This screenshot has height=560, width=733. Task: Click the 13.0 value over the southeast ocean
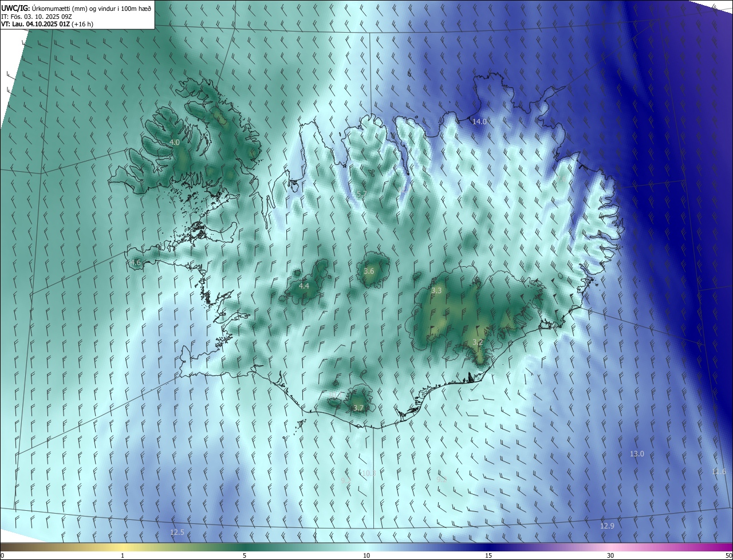(x=637, y=453)
